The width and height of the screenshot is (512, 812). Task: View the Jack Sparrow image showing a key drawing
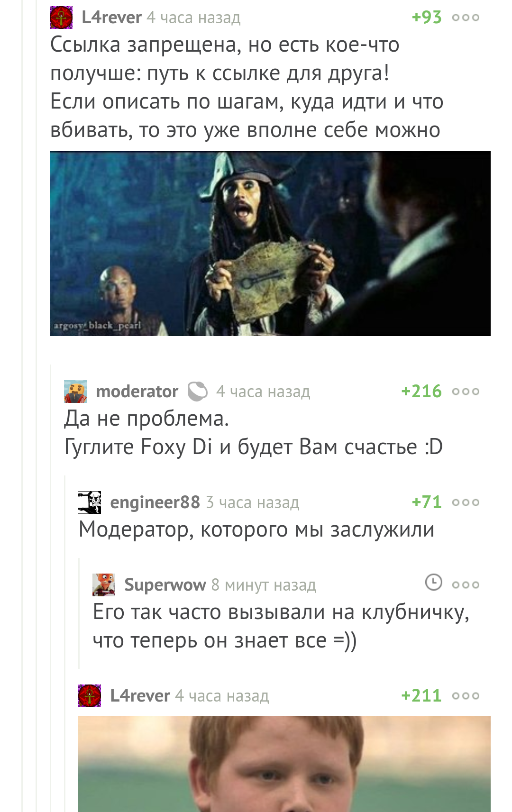(x=270, y=244)
